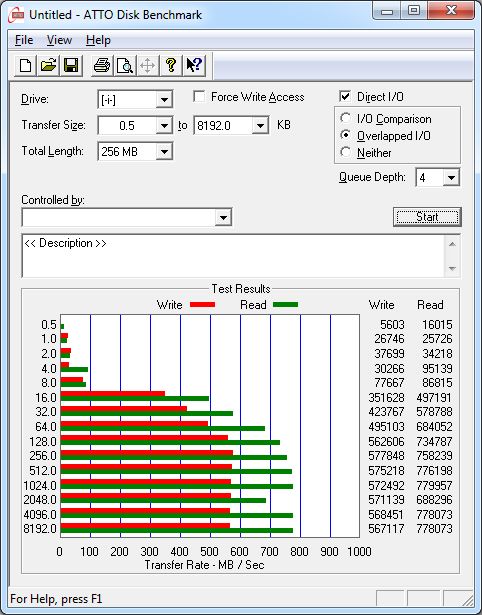Click the yellow question mark About icon
This screenshot has height=615, width=482.
coord(171,65)
